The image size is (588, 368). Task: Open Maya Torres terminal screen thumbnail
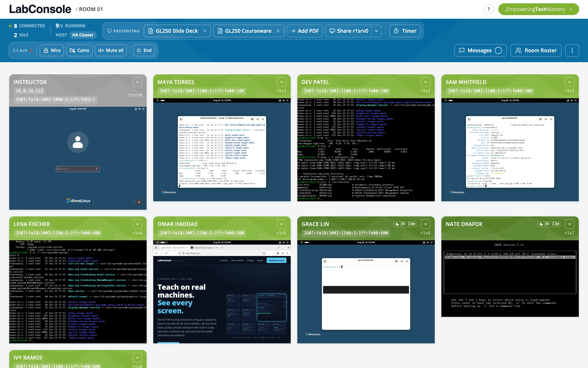coord(222,150)
